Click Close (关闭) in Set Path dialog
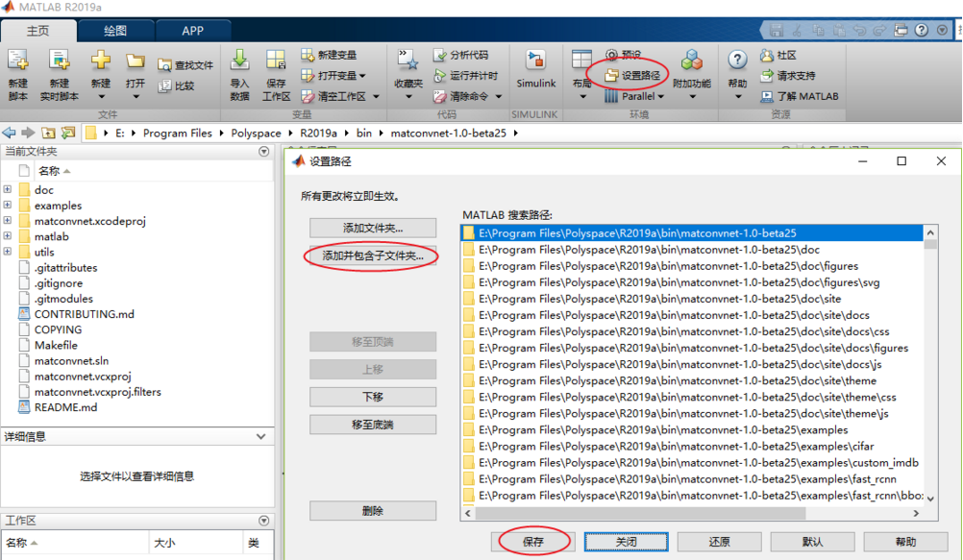Image resolution: width=963 pixels, height=560 pixels. (x=626, y=542)
